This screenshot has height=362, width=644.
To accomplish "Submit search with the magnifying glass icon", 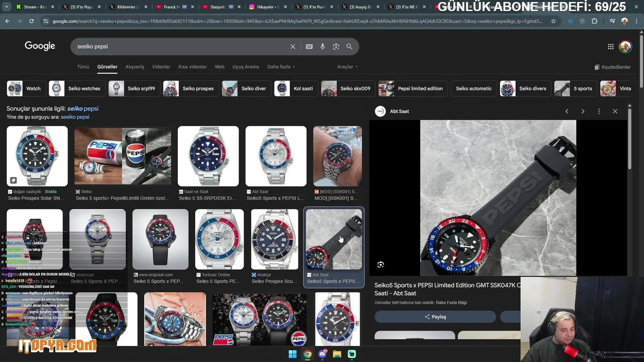I will point(349,46).
